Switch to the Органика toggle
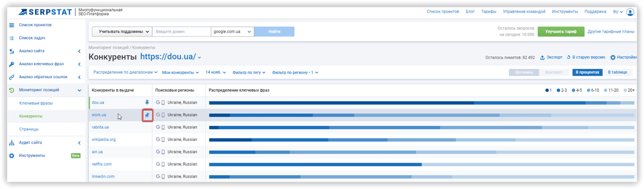This screenshot has height=189, width=644. (524, 72)
